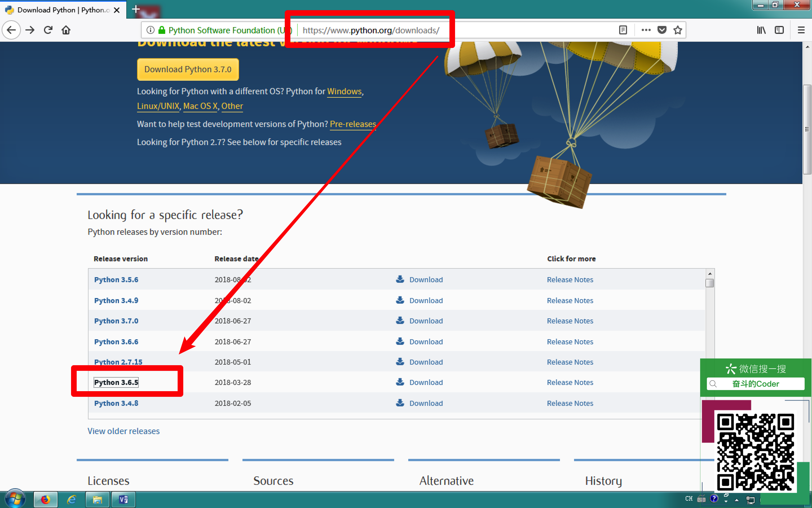
Task: Click Download text for Python 3.6.5
Action: pyautogui.click(x=426, y=382)
